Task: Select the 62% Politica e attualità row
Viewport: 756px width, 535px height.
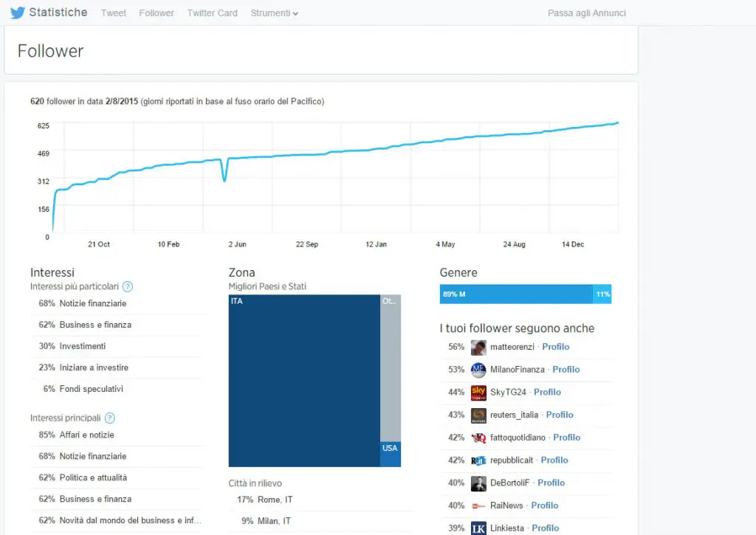Action: pos(117,477)
